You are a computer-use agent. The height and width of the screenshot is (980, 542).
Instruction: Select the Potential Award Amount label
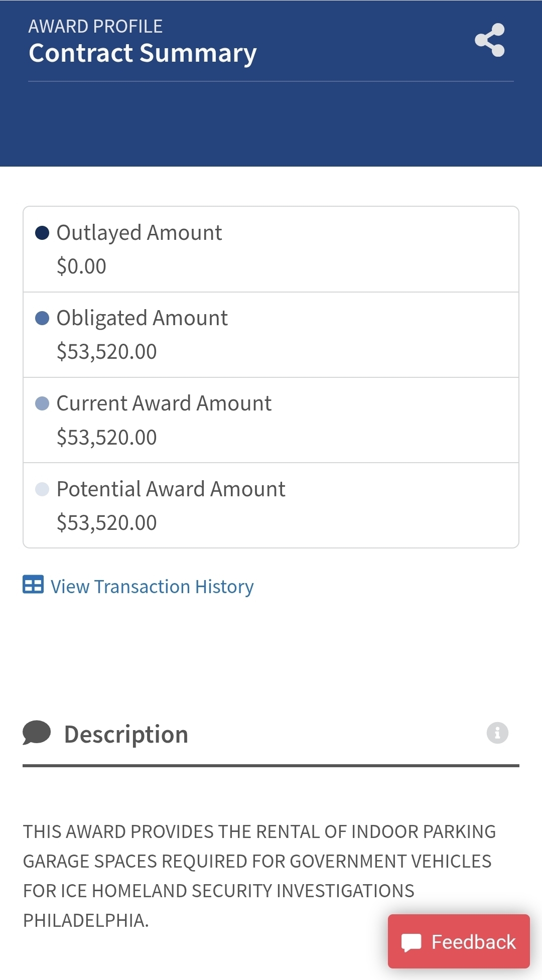171,489
